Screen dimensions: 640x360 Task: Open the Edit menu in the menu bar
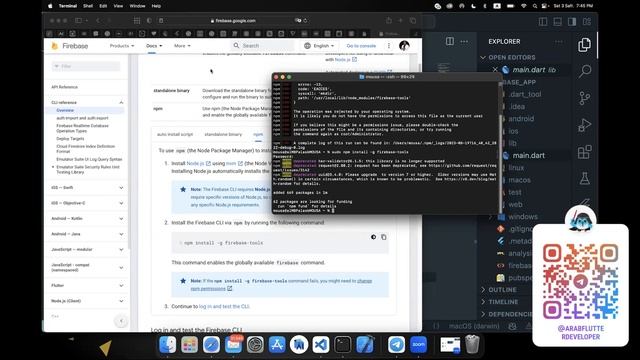(103, 6)
